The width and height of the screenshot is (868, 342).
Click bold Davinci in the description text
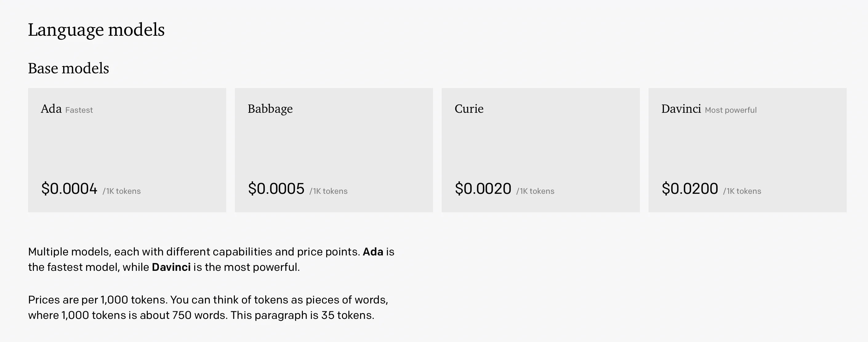(x=171, y=267)
